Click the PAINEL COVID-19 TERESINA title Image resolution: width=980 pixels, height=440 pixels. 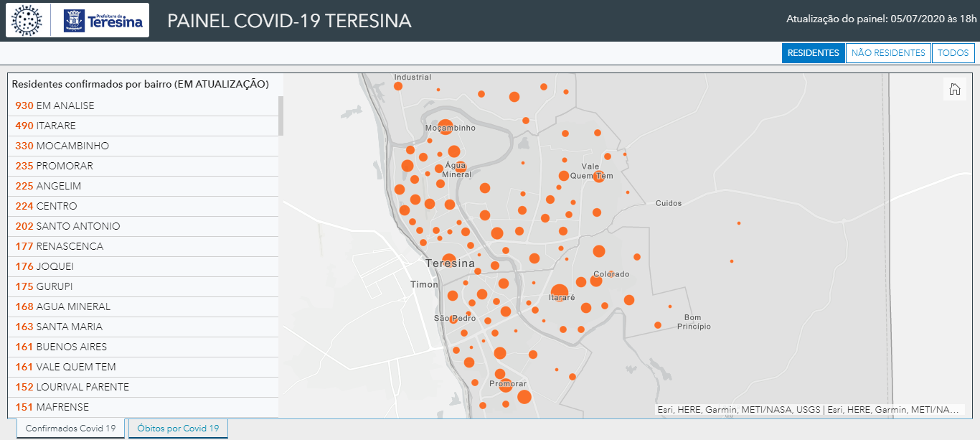[x=289, y=21]
